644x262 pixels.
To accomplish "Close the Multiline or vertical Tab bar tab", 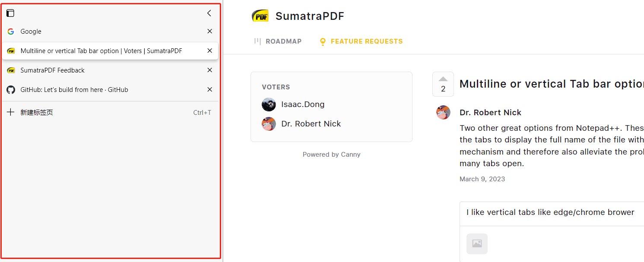I will [x=209, y=51].
